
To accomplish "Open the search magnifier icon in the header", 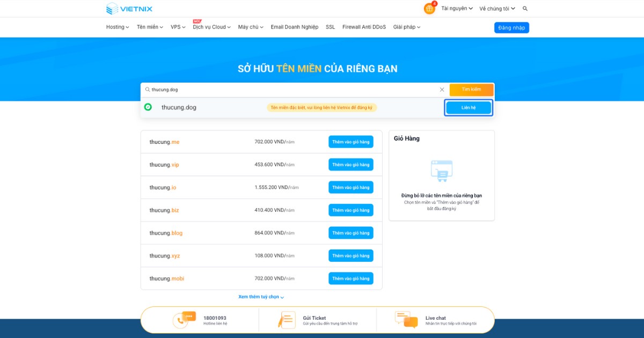I will 525,9.
